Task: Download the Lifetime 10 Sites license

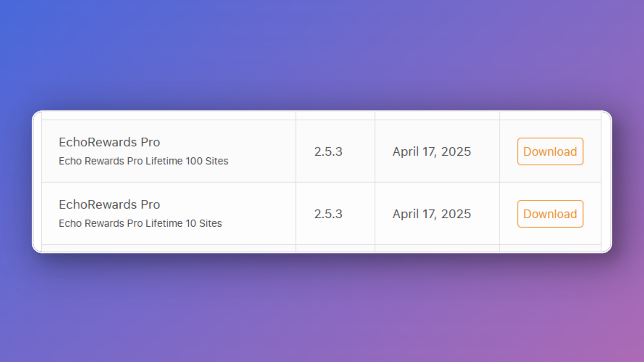Action: click(550, 214)
